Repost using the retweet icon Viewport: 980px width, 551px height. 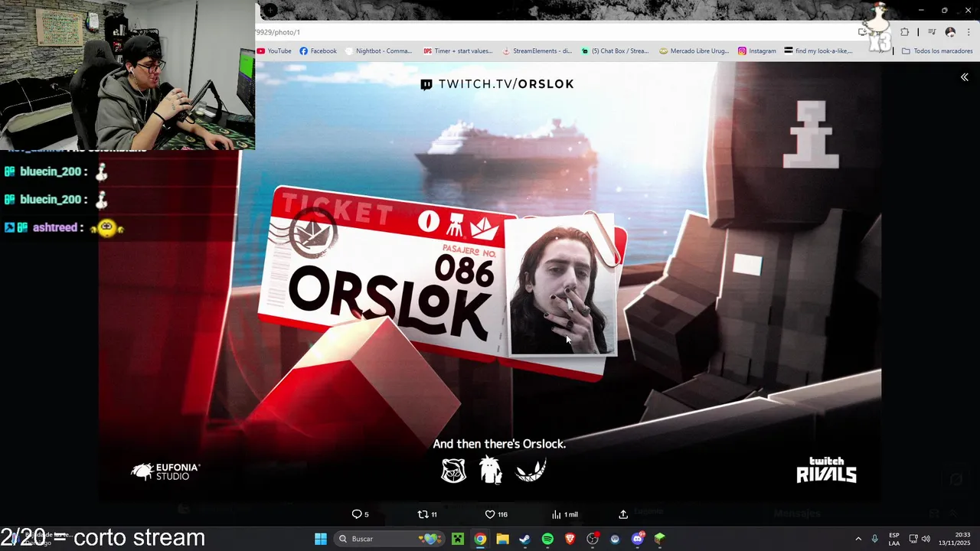(x=426, y=514)
